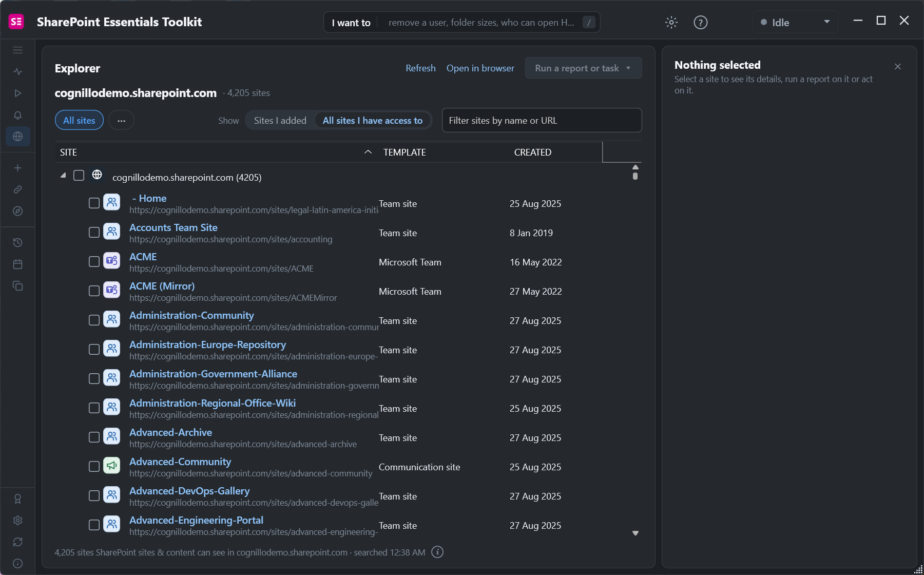Screen dimensions: 924x575
Task: Check the root cognillodemo.sharepoint.com checkbox
Action: [x=79, y=176]
